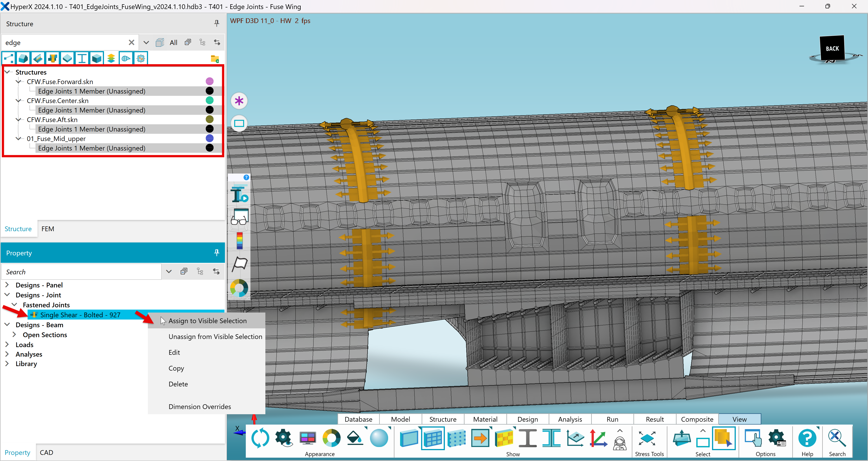The image size is (868, 461).
Task: Click the flag icon in viewport sidebar
Action: pyautogui.click(x=240, y=264)
